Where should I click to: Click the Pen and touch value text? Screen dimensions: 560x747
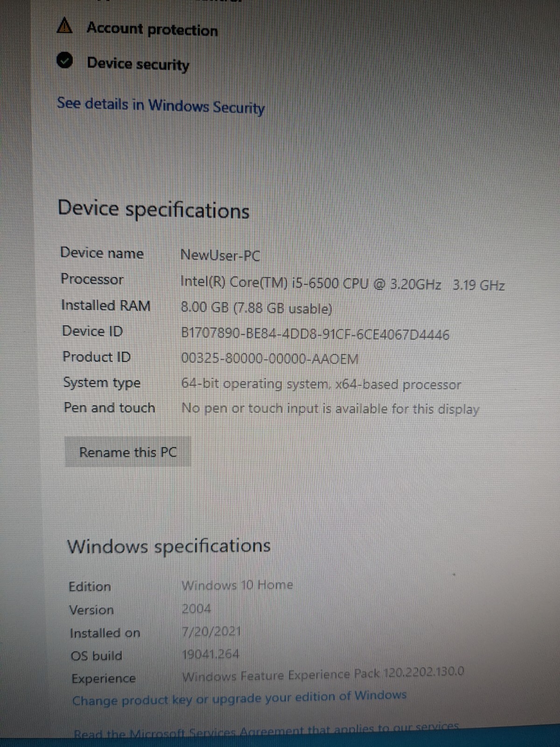click(330, 409)
